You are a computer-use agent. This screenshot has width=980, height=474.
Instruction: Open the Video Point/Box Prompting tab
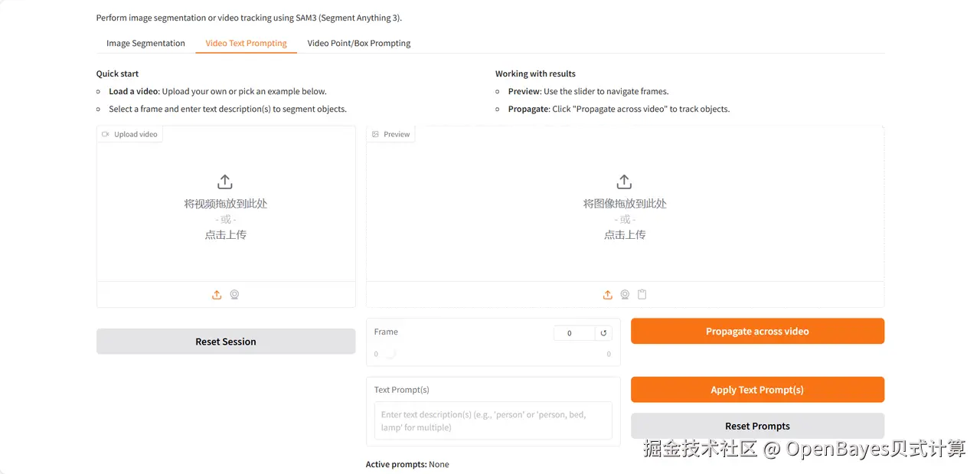coord(358,43)
